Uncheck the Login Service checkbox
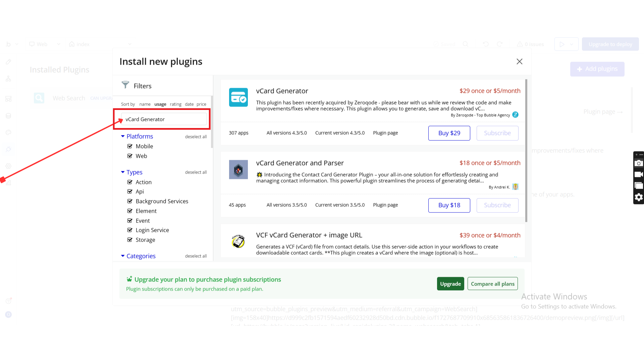The width and height of the screenshot is (644, 362). (130, 230)
